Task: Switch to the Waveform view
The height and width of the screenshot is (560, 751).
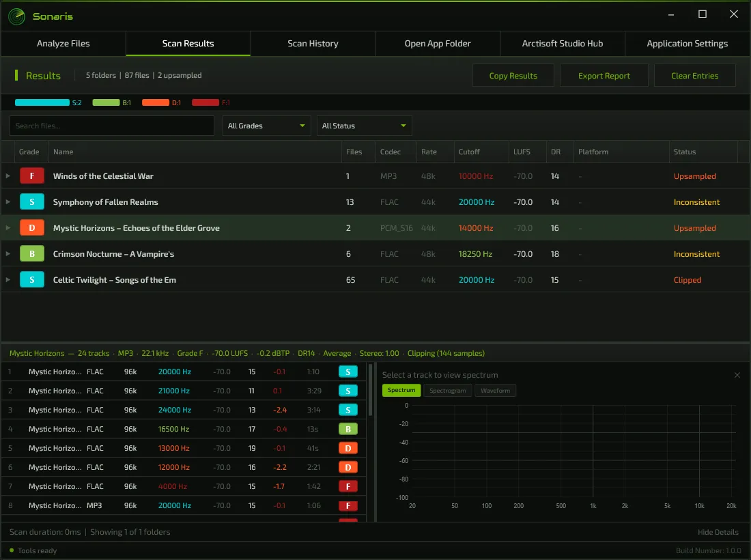Action: [x=495, y=391]
